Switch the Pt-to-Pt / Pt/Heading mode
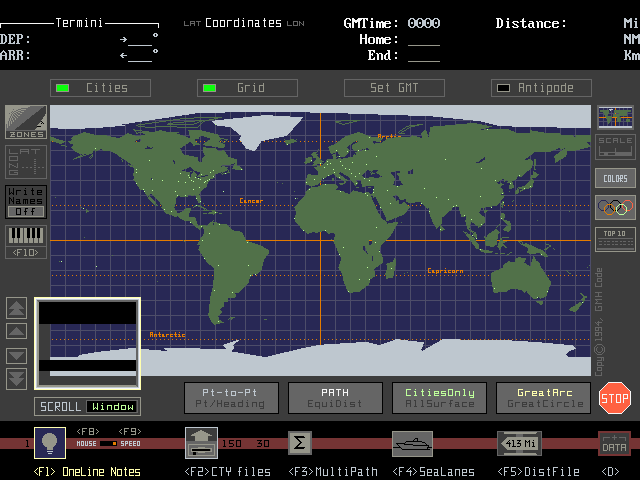This screenshot has width=640, height=480. pyautogui.click(x=233, y=398)
